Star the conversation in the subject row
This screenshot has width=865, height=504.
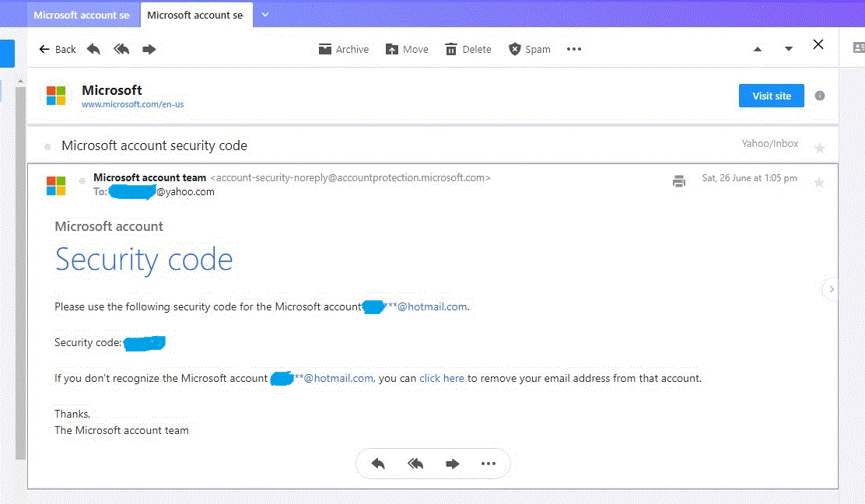[821, 149]
